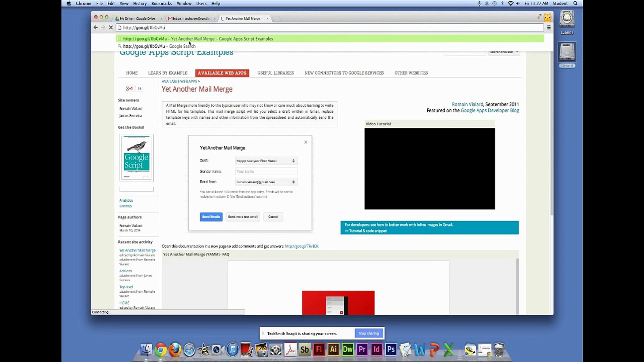Open Lab009 drive icon on desktop
Viewport: 644px width, 362px height.
(x=567, y=23)
